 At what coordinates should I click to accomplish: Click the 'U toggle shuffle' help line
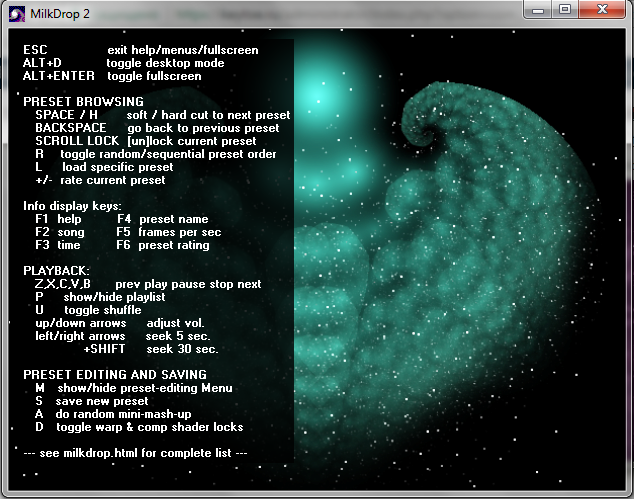(88, 310)
